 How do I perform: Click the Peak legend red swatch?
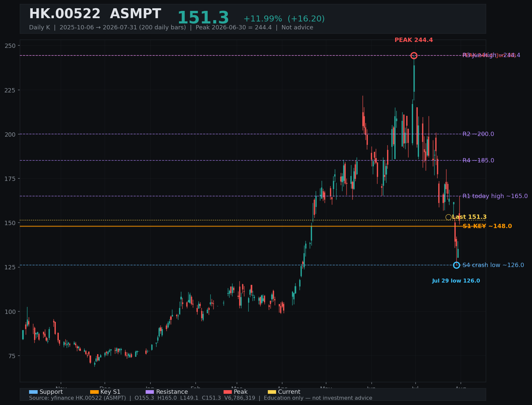click(228, 392)
